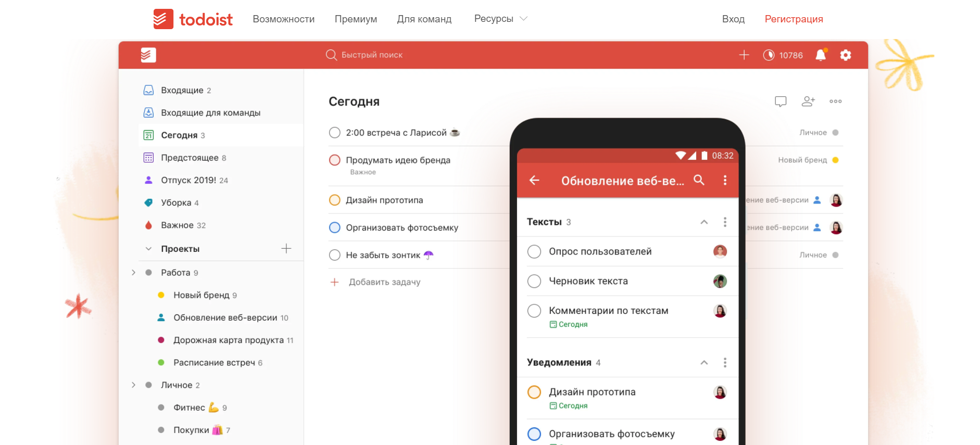Check off Черновик текста on the phone

pyautogui.click(x=534, y=282)
